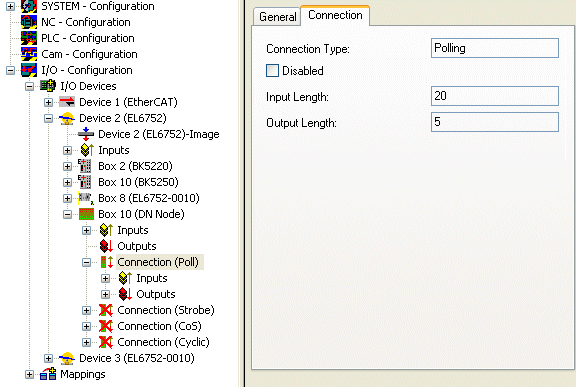Select the Connection tab

coord(335,15)
